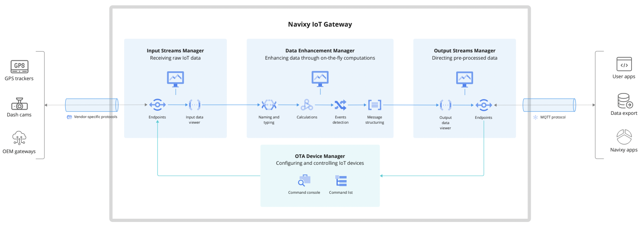
Task: Click the 'Output data viewer' label
Action: pos(446,123)
